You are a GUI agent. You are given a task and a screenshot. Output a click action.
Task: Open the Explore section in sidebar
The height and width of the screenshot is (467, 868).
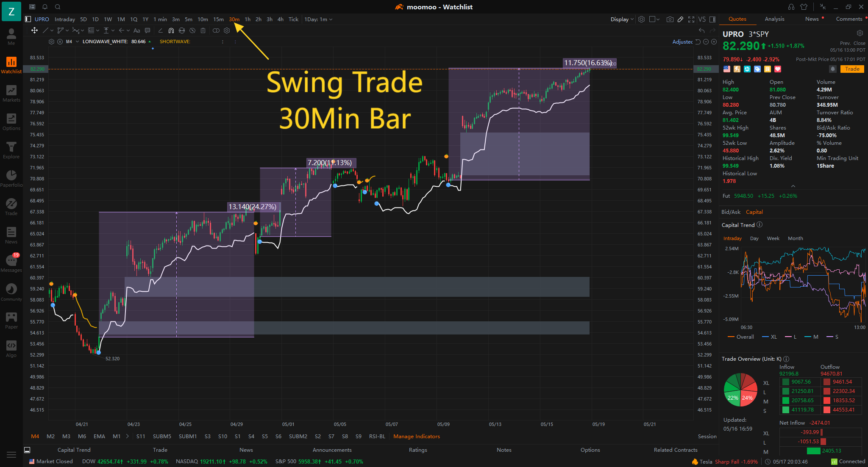pyautogui.click(x=11, y=150)
